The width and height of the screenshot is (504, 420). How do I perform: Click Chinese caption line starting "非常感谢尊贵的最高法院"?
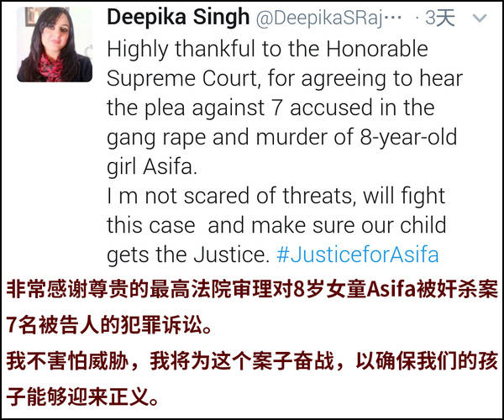click(252, 289)
